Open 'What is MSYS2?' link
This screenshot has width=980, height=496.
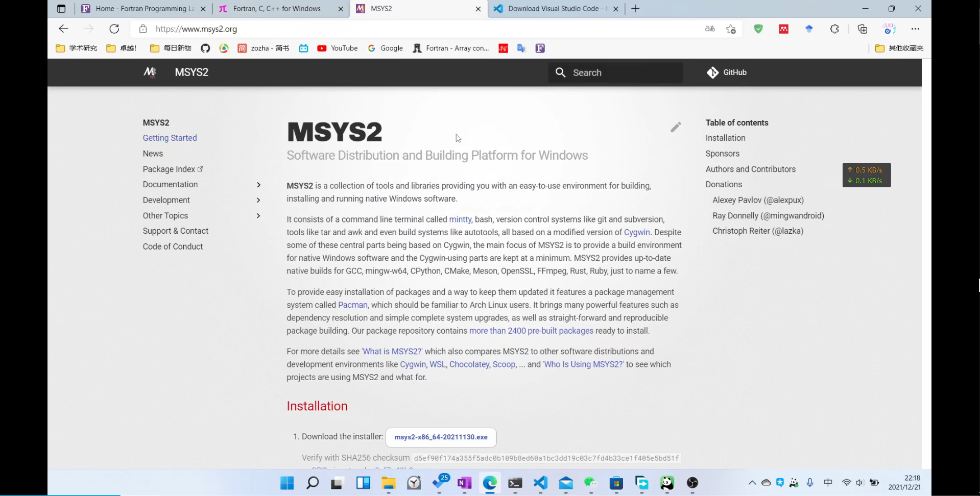392,352
